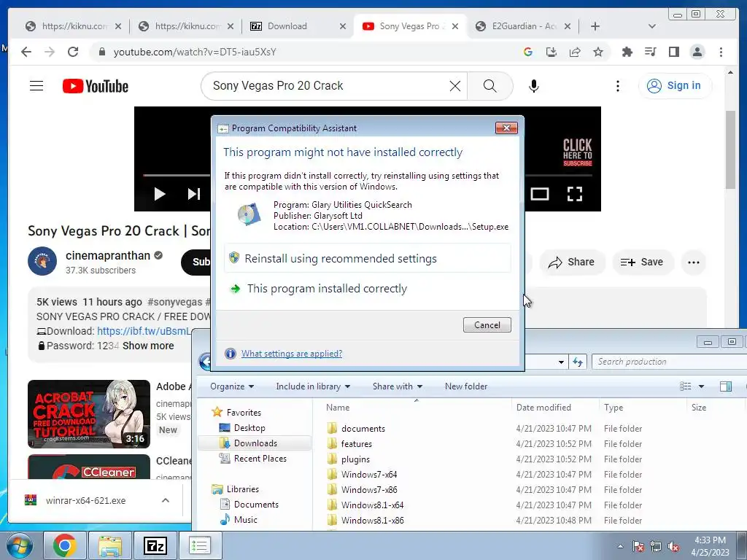Bookmark this page with star icon
This screenshot has height=560, width=747.
pyautogui.click(x=598, y=52)
